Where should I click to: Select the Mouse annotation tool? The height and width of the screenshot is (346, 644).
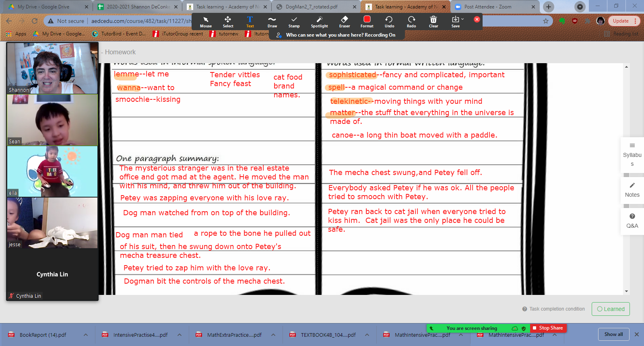[x=206, y=22]
